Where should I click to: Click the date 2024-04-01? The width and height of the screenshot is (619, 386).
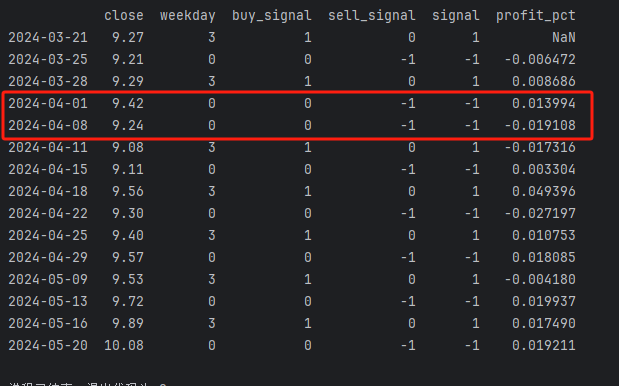click(48, 103)
